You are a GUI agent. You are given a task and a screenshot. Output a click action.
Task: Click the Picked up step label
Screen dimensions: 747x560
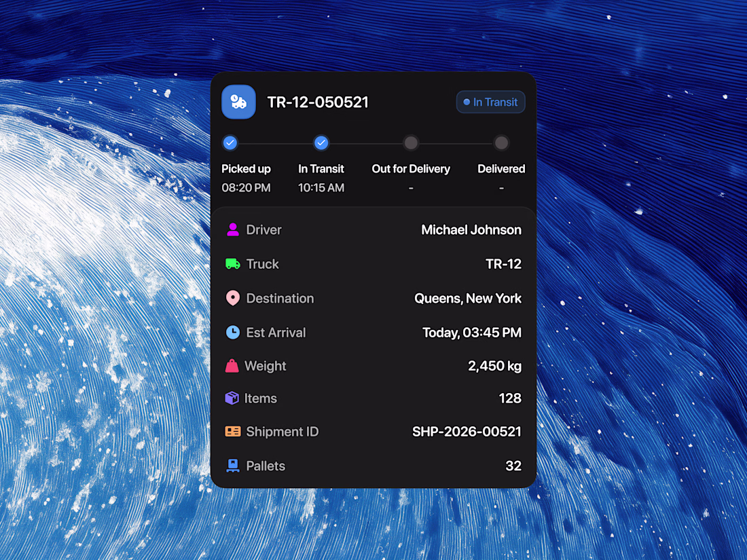(x=246, y=169)
